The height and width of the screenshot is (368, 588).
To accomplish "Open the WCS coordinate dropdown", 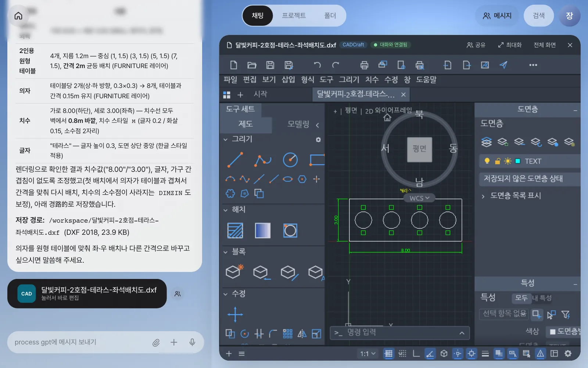I will 419,198.
